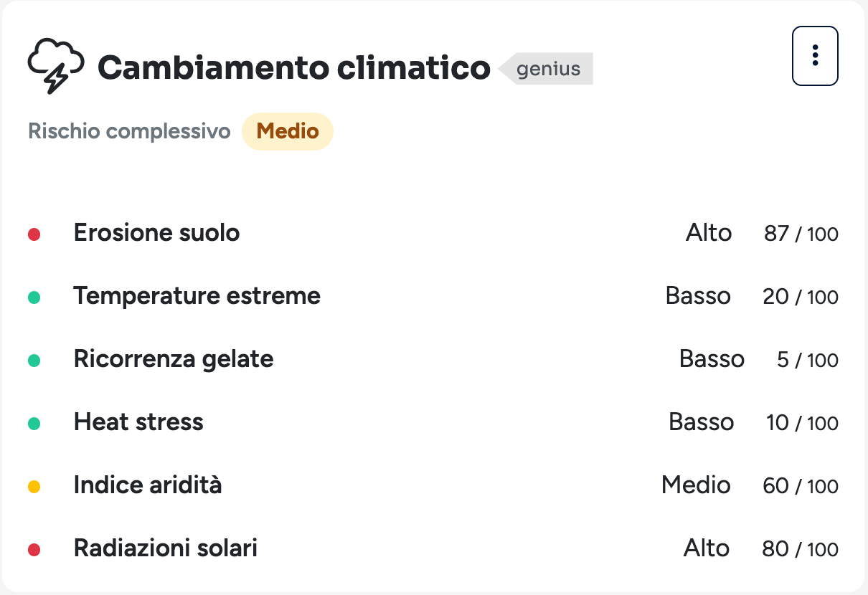
Task: Open the three-dot options menu
Action: (x=815, y=56)
